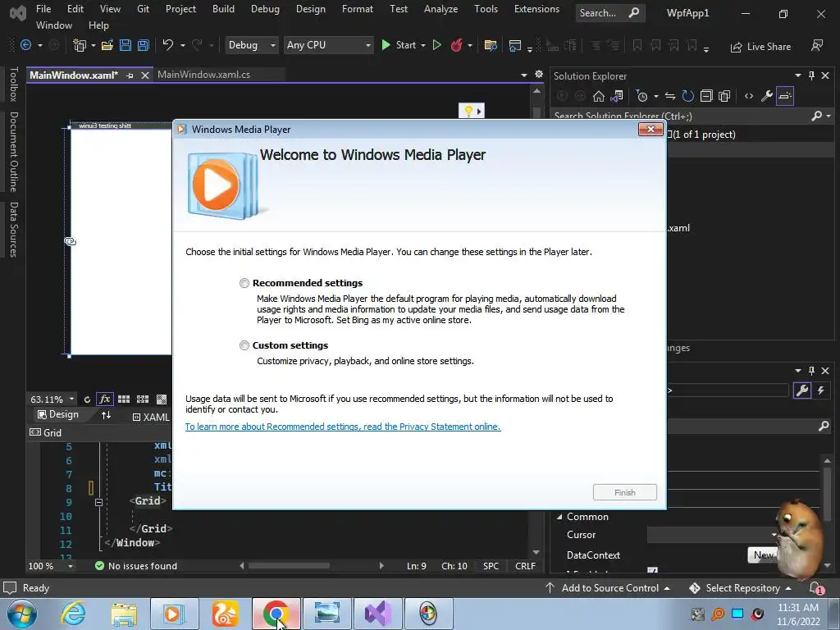
Task: Click the code editor horizontal scrollbar
Action: pyautogui.click(x=290, y=566)
